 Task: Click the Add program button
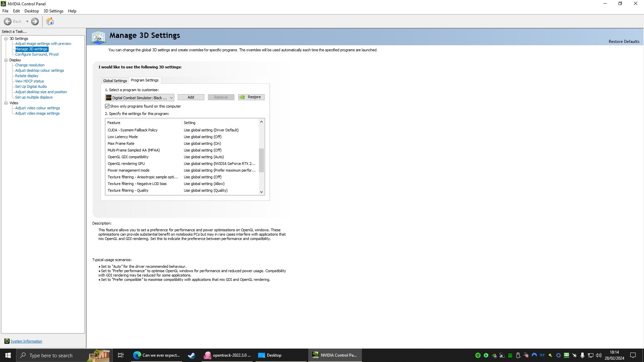pos(191,97)
